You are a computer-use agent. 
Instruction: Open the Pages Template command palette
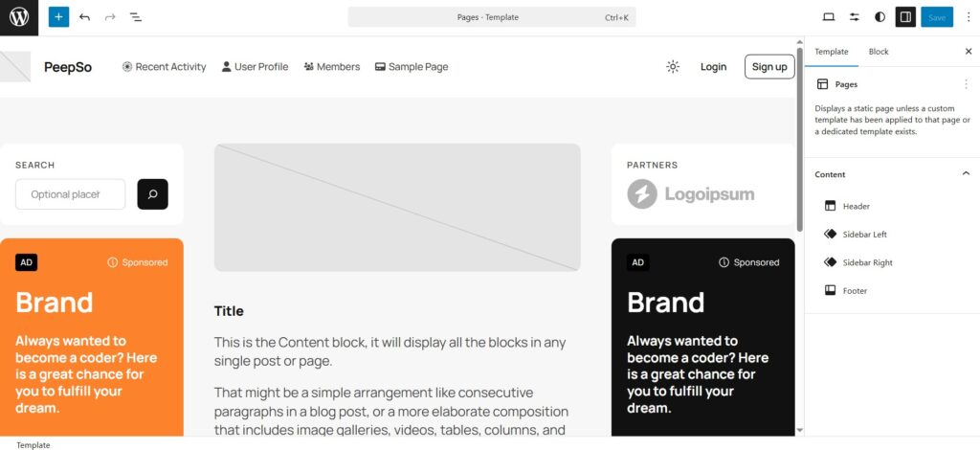(x=492, y=17)
